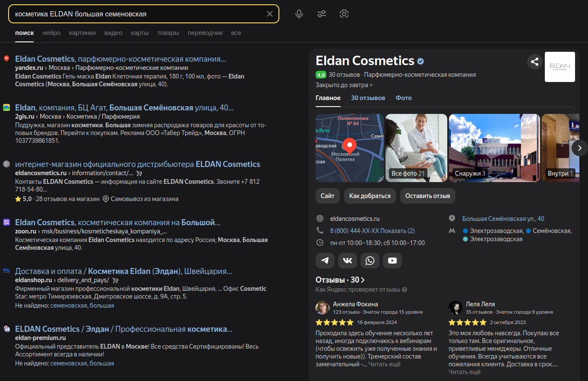588x381 pixels.
Task: Show full phone number 'Показать (2)'
Action: coord(397,231)
